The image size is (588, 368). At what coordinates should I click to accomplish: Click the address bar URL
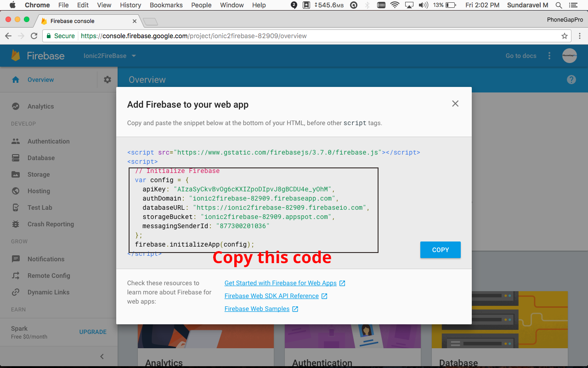click(x=193, y=36)
